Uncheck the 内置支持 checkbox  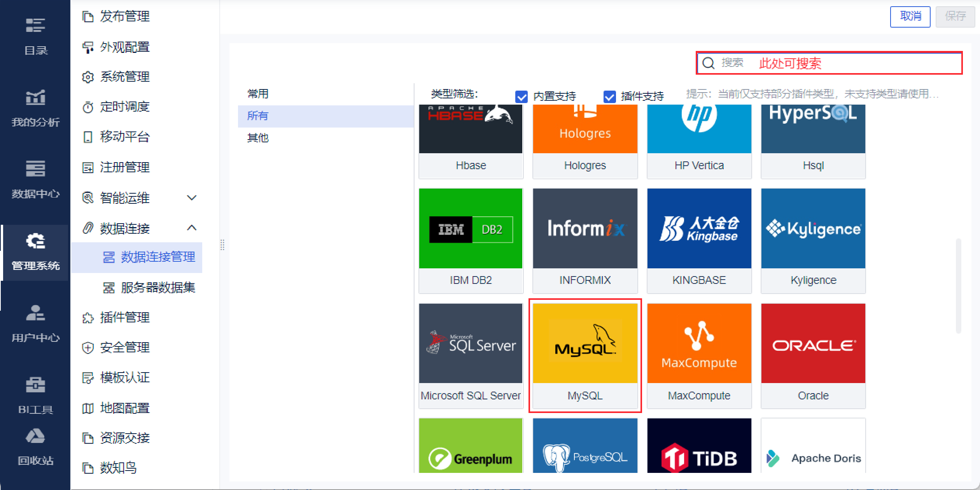(x=521, y=96)
